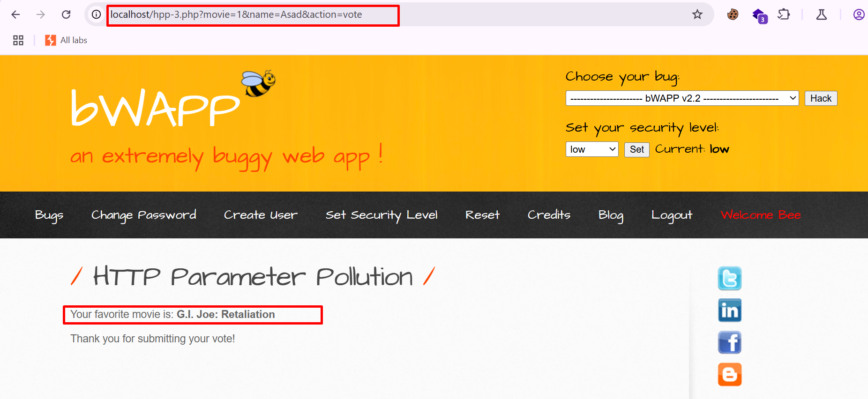Click the Logout link

coord(671,215)
